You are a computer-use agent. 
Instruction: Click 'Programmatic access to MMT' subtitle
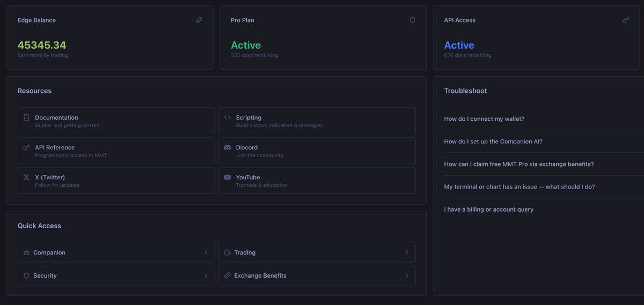(x=71, y=155)
